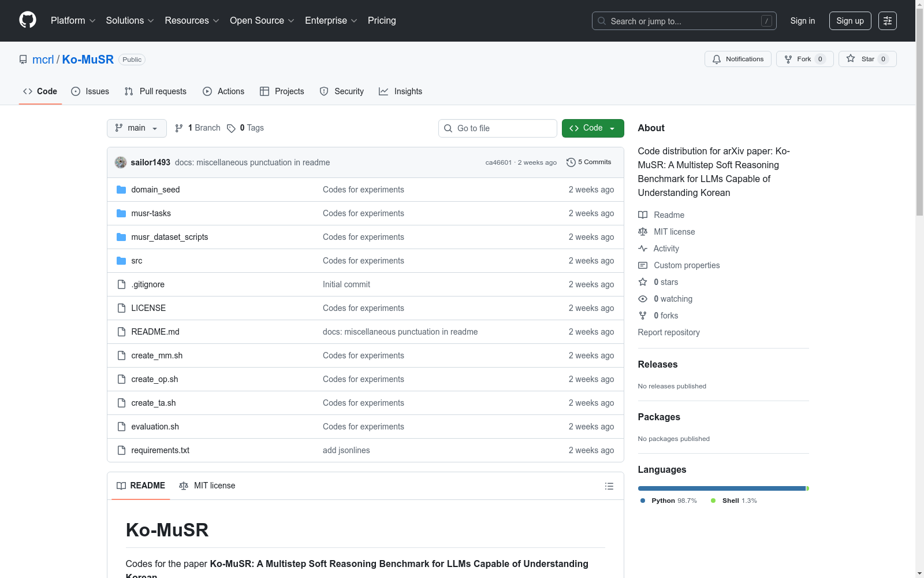924x578 pixels.
Task: Click the src folder icon
Action: point(121,261)
